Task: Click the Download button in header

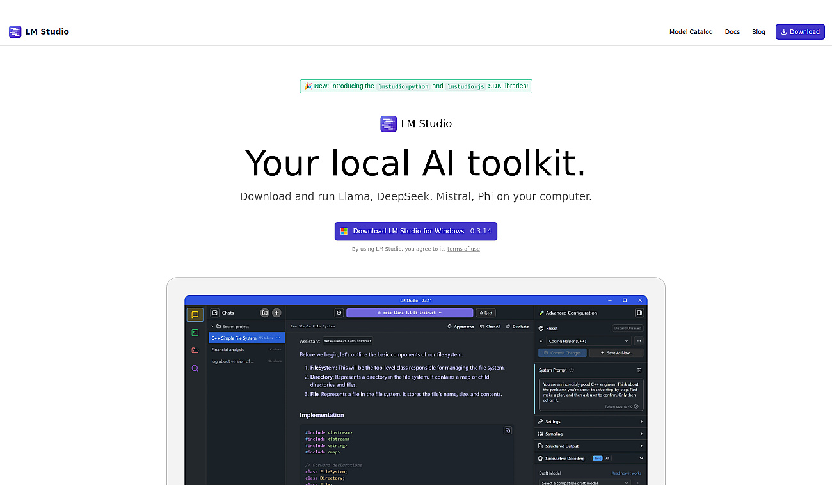Action: click(800, 32)
